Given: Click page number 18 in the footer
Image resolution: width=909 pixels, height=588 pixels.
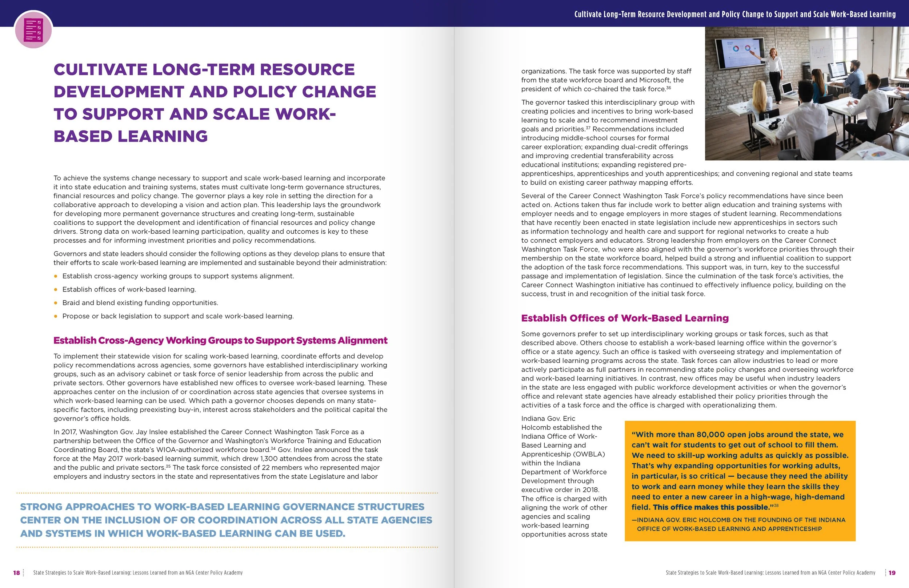Looking at the screenshot, I should point(16,573).
